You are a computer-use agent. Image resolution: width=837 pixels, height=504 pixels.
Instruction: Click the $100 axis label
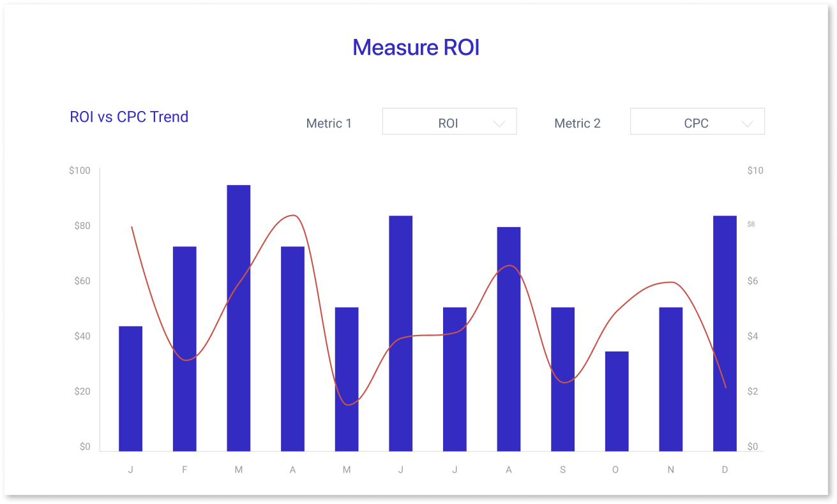[80, 170]
